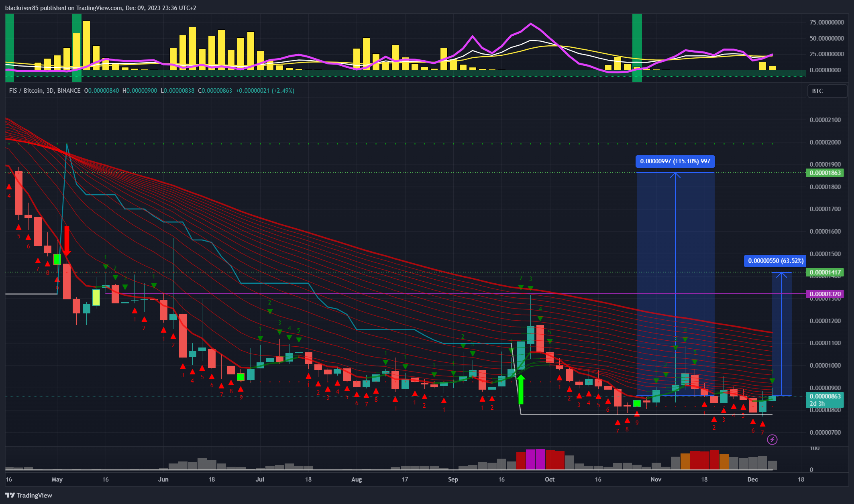Viewport: 854px width, 504px height.
Task: Click the Oct label on time axis
Action: (550, 480)
